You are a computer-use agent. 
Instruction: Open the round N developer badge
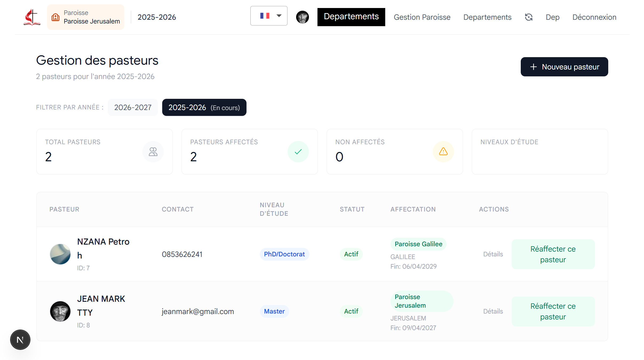pyautogui.click(x=20, y=340)
